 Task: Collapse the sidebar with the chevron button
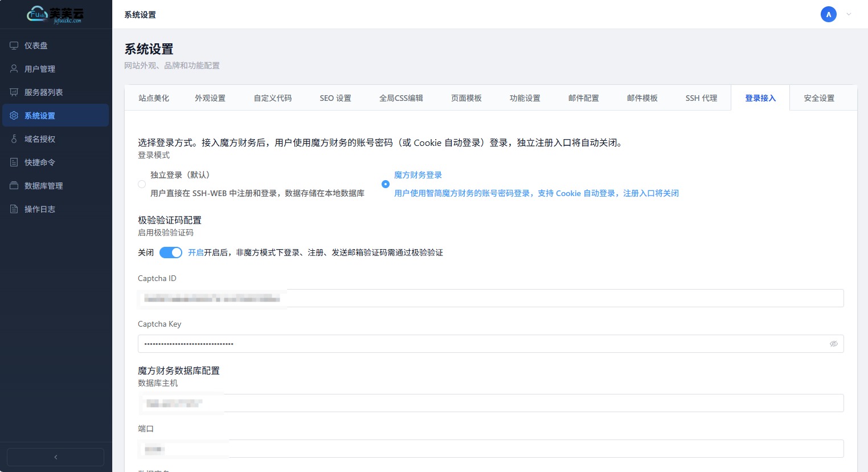coord(55,457)
